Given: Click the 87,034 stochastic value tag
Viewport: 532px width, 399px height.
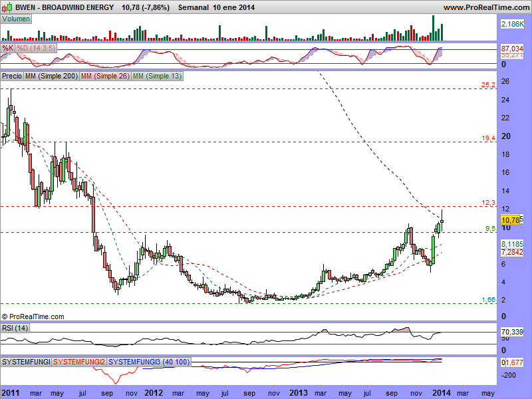Looking at the screenshot, I should pyautogui.click(x=512, y=49).
